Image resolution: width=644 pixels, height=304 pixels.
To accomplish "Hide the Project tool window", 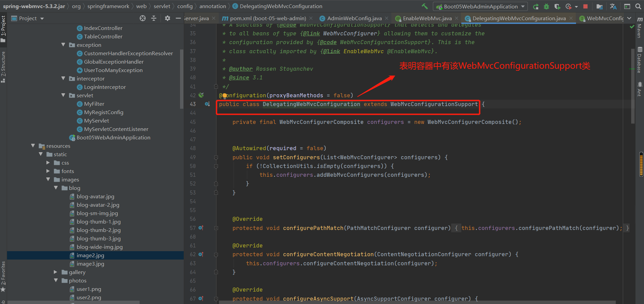I will click(178, 18).
